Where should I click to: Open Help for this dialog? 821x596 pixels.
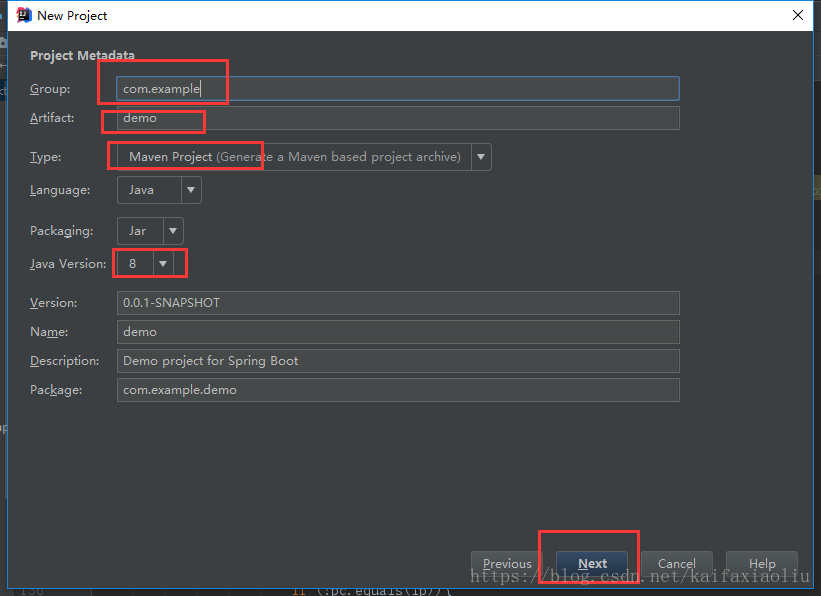pos(762,564)
